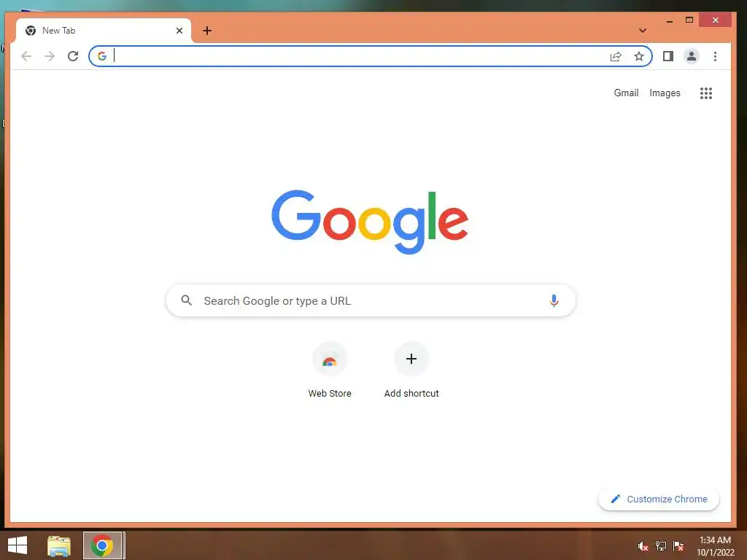747x560 pixels.
Task: Share this page icon in address bar
Action: tap(616, 57)
